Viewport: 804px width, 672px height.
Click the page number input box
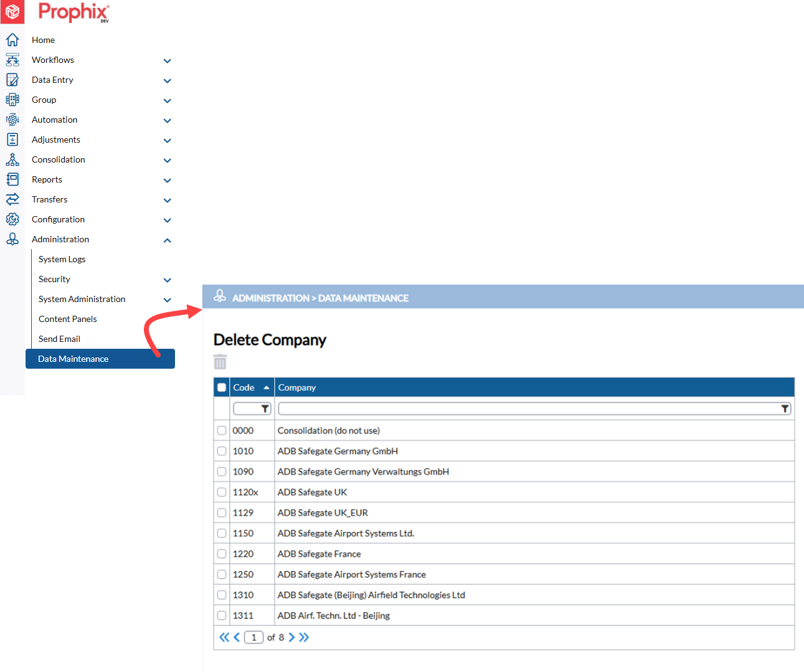click(254, 637)
